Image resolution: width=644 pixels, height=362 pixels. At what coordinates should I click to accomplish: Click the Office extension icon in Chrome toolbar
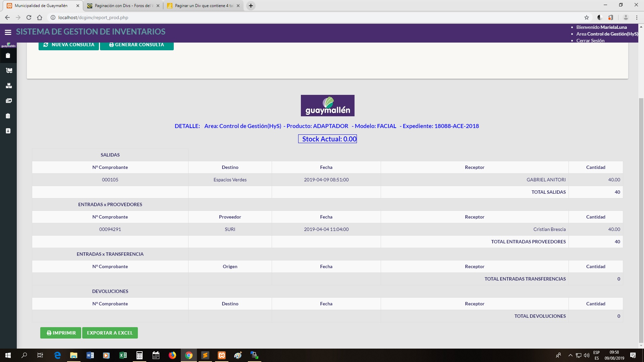(611, 17)
